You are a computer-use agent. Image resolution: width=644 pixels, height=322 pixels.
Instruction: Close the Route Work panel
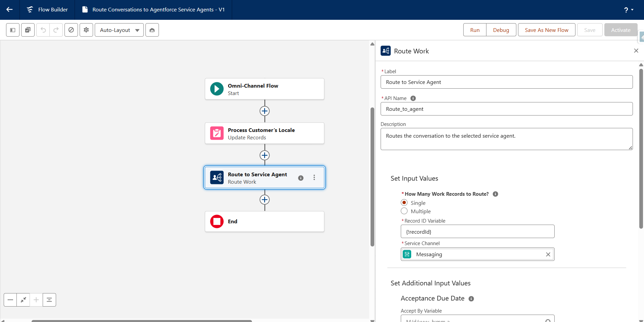pyautogui.click(x=636, y=51)
